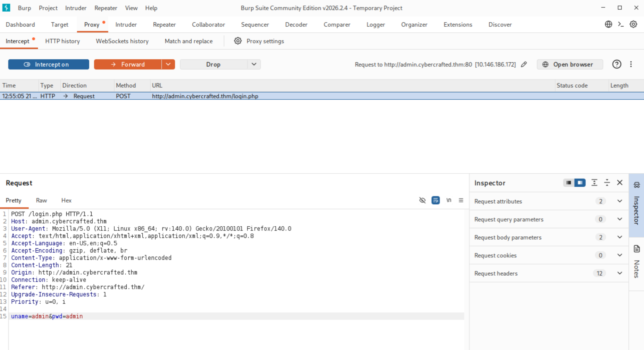Viewport: 644px width, 350px height.
Task: Switch to the Intruder tool tab
Action: tap(126, 24)
